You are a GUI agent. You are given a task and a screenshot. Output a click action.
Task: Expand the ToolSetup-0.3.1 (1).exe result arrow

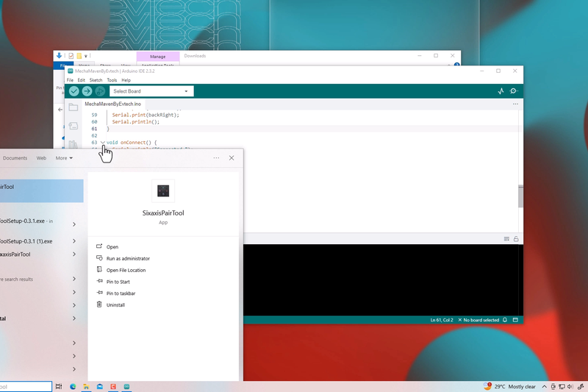click(x=74, y=241)
